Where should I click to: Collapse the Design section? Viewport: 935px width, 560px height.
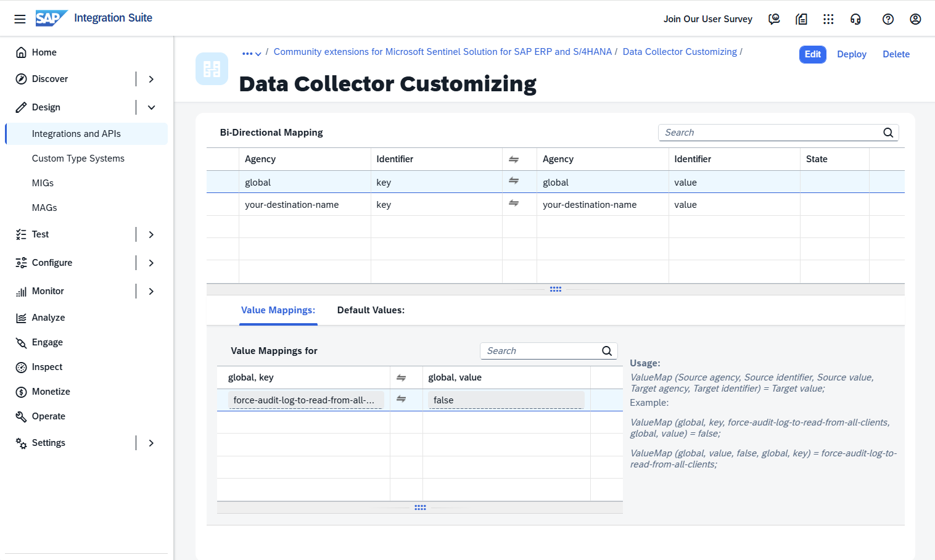click(151, 107)
